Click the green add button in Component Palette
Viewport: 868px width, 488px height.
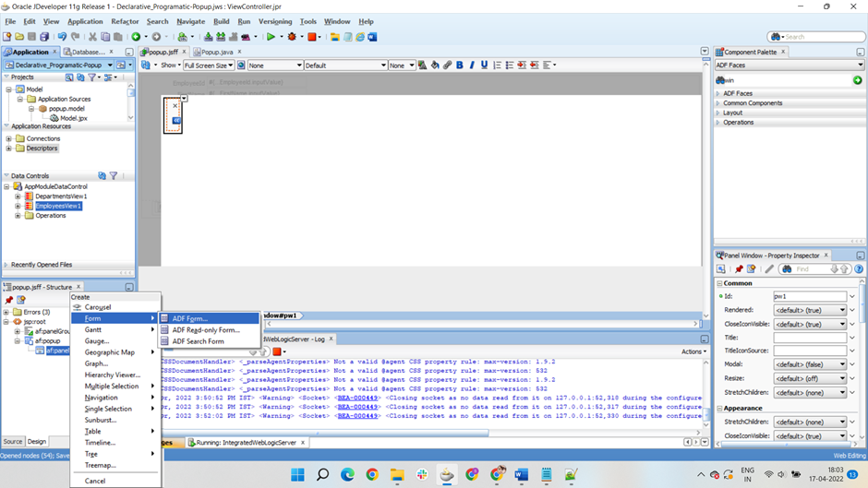(x=858, y=80)
